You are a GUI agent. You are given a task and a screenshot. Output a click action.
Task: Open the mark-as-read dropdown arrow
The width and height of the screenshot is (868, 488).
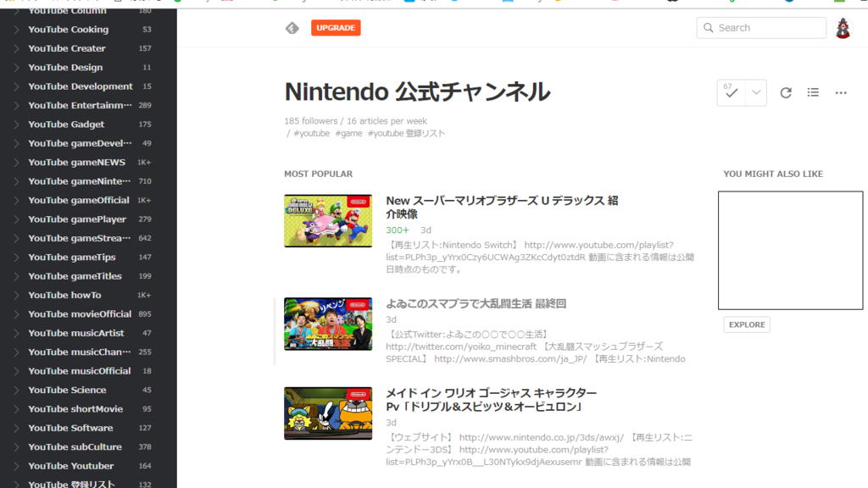756,93
